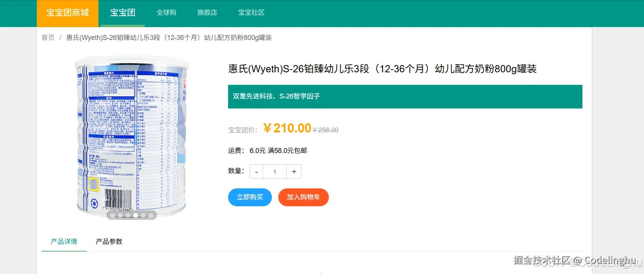Viewport: 644px width, 274px height.
Task: Click the strikethrough original price ¥258.00
Action: [x=325, y=130]
